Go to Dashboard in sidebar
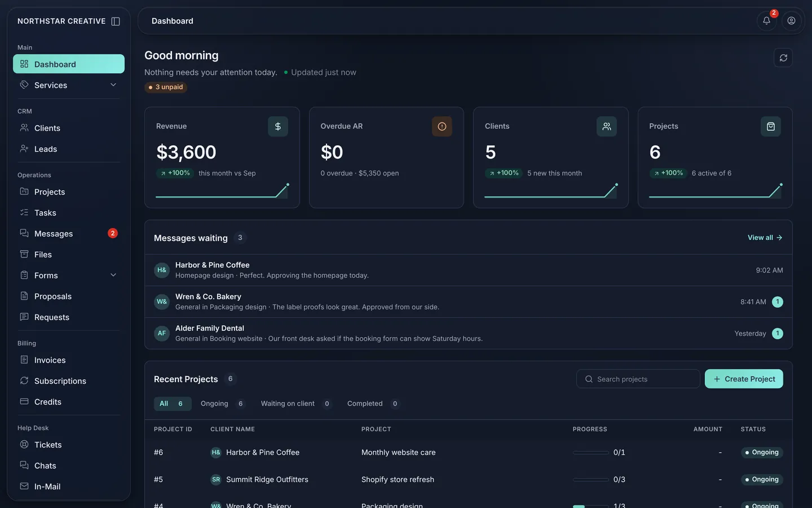 coord(69,64)
